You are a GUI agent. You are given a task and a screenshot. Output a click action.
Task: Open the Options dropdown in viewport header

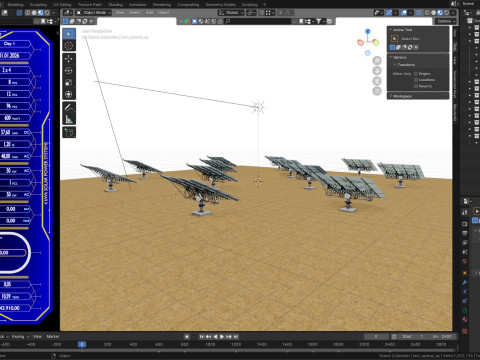click(445, 21)
